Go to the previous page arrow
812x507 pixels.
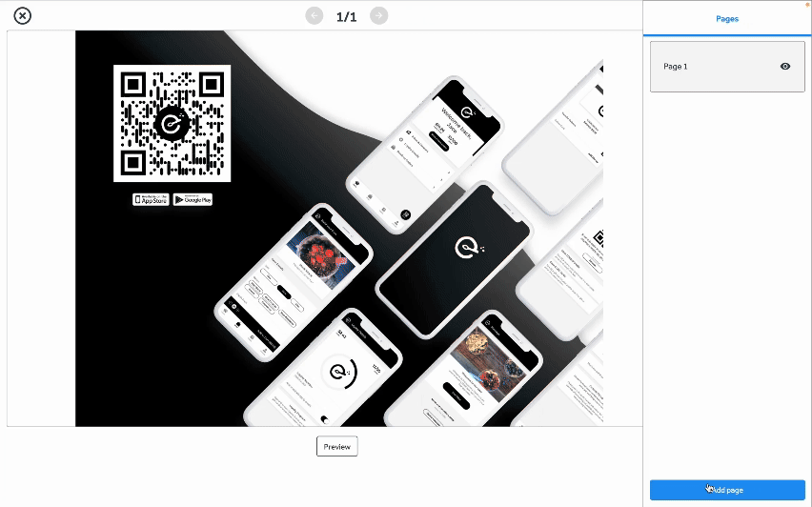(315, 15)
